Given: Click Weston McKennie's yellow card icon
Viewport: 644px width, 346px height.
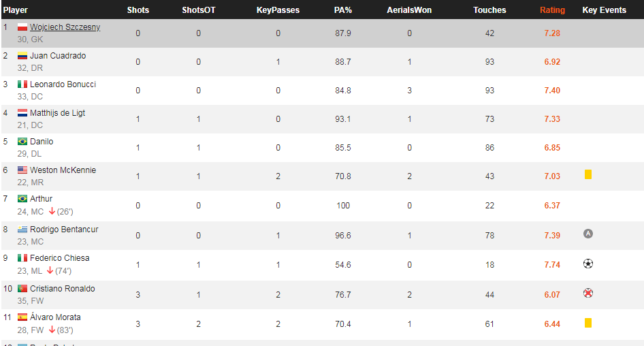Looking at the screenshot, I should click(588, 174).
